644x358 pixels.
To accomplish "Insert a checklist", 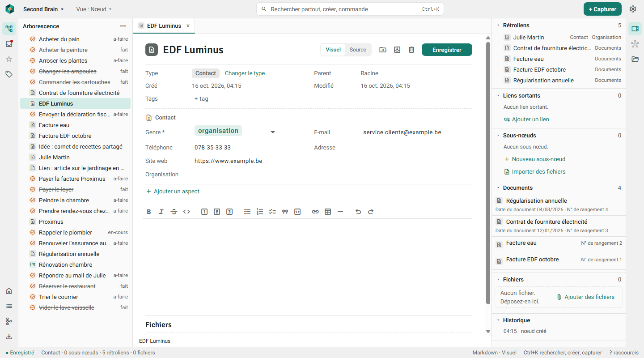I will tap(272, 212).
